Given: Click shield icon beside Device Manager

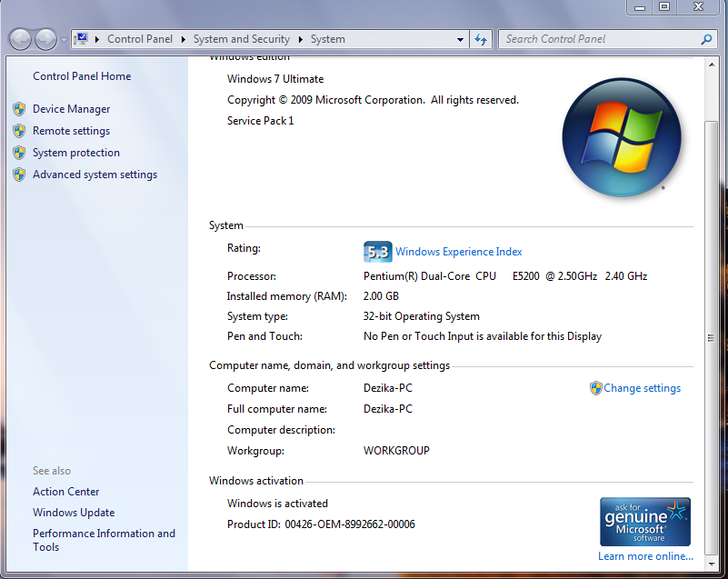Looking at the screenshot, I should [19, 109].
